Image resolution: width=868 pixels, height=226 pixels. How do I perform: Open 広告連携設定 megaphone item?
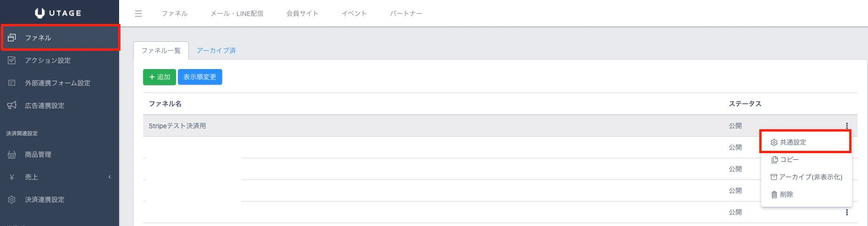[44, 105]
